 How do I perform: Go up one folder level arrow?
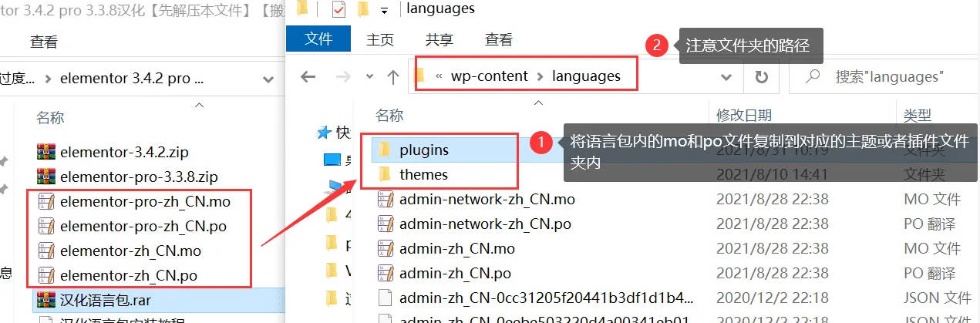tap(392, 76)
